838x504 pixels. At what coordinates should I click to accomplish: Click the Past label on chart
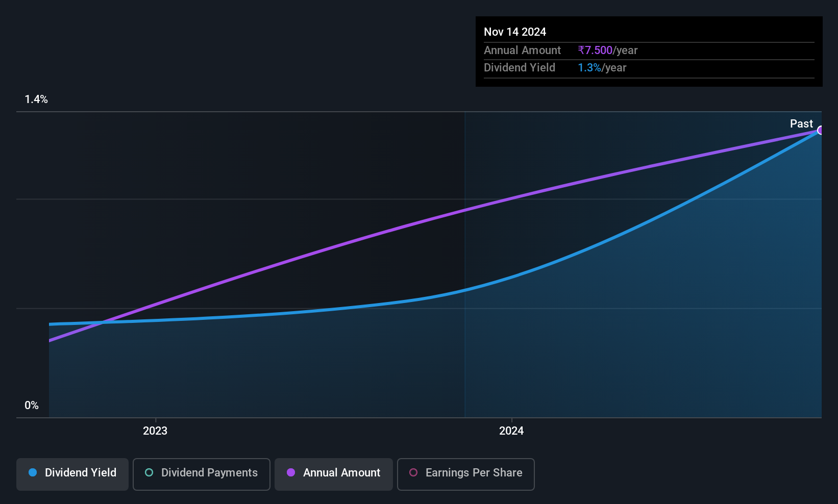(x=801, y=124)
